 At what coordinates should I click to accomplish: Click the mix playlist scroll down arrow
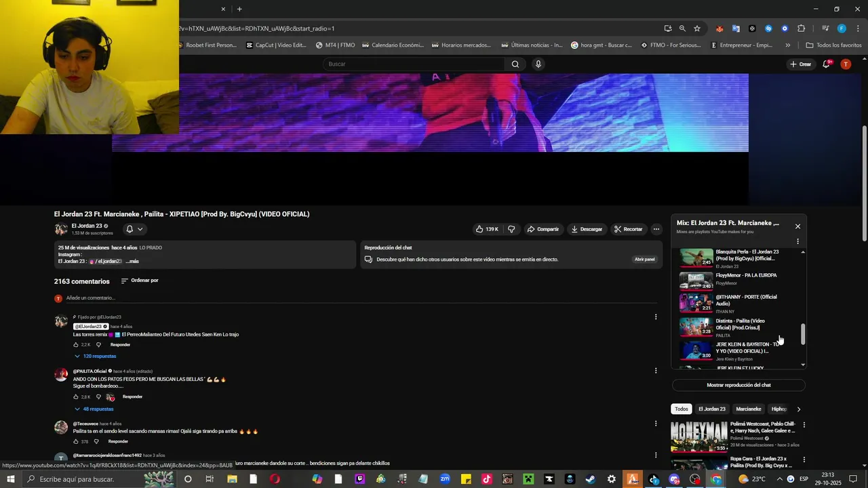tap(804, 365)
